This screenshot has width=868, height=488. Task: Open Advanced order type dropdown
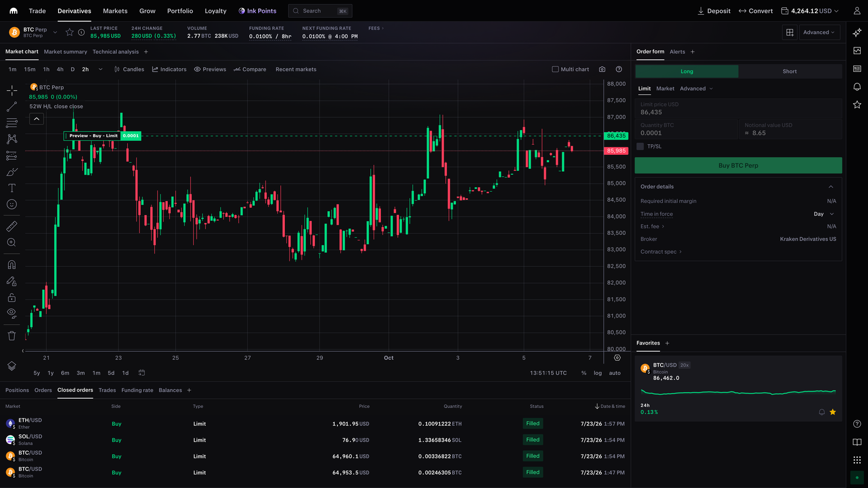click(x=696, y=89)
